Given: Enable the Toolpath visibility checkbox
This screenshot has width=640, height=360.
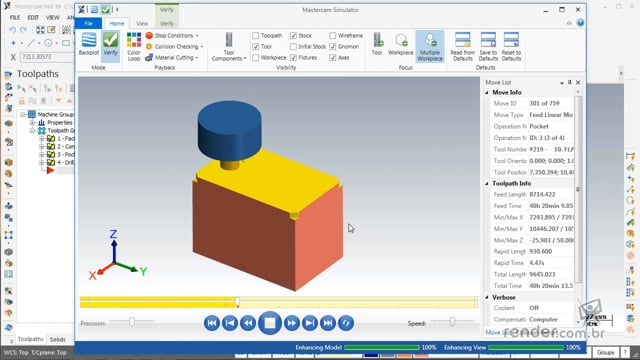Looking at the screenshot, I should [256, 36].
